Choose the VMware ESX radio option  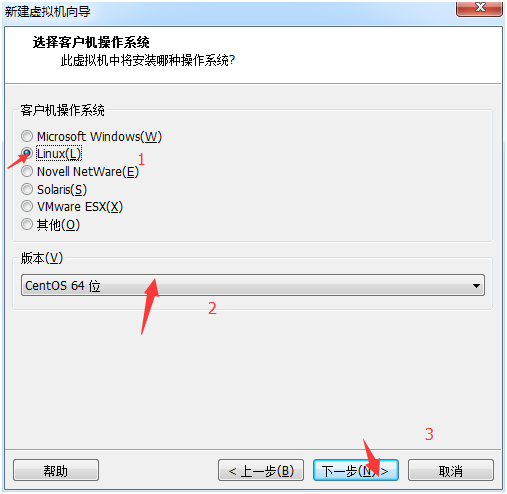pos(27,207)
